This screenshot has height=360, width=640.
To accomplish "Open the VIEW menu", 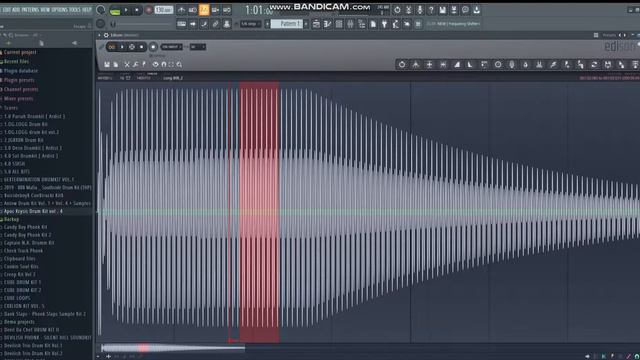I will tap(45, 9).
